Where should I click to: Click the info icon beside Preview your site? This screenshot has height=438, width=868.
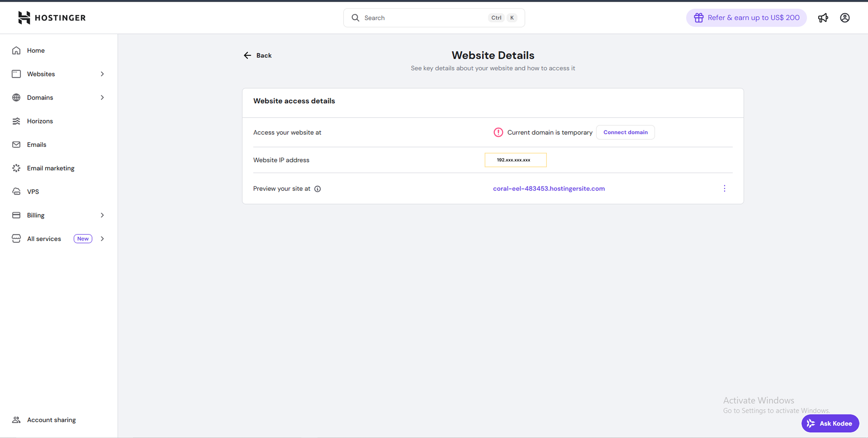coord(318,189)
